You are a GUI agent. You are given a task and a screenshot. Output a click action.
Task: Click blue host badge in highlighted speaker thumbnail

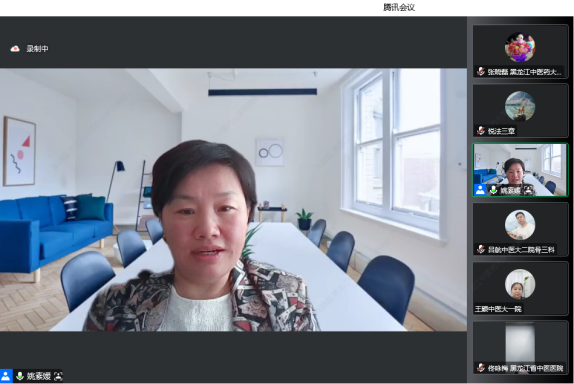point(480,190)
